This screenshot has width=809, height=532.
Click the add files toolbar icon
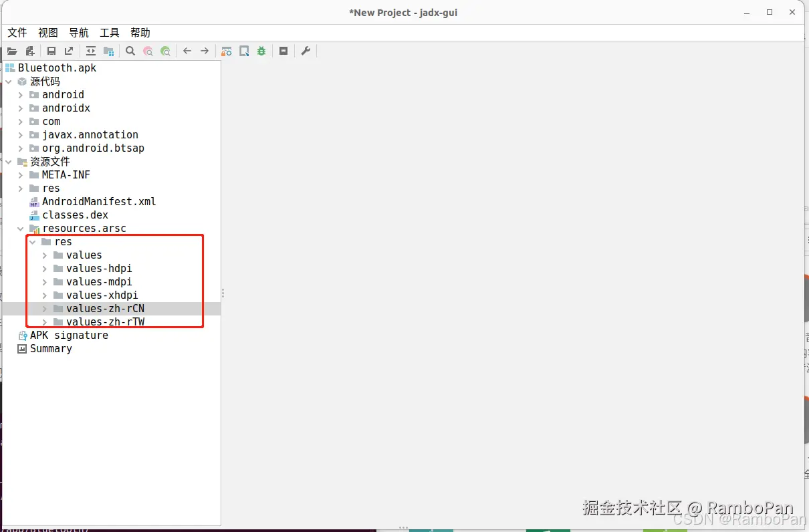tap(29, 51)
